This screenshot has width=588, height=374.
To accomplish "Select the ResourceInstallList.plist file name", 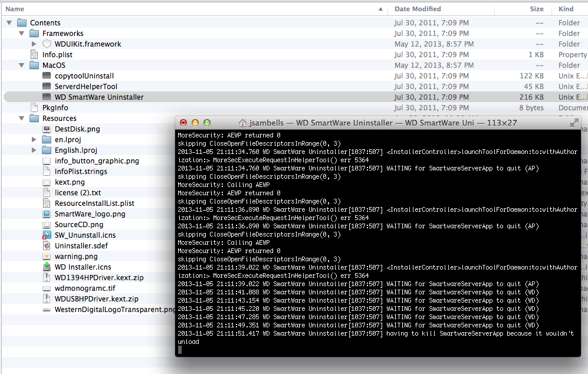I will coord(94,204).
